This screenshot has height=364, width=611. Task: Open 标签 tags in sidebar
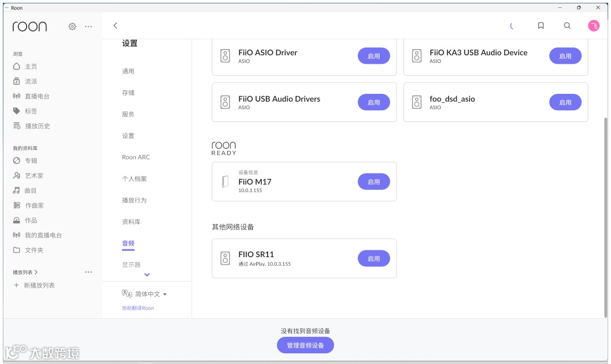(25, 111)
